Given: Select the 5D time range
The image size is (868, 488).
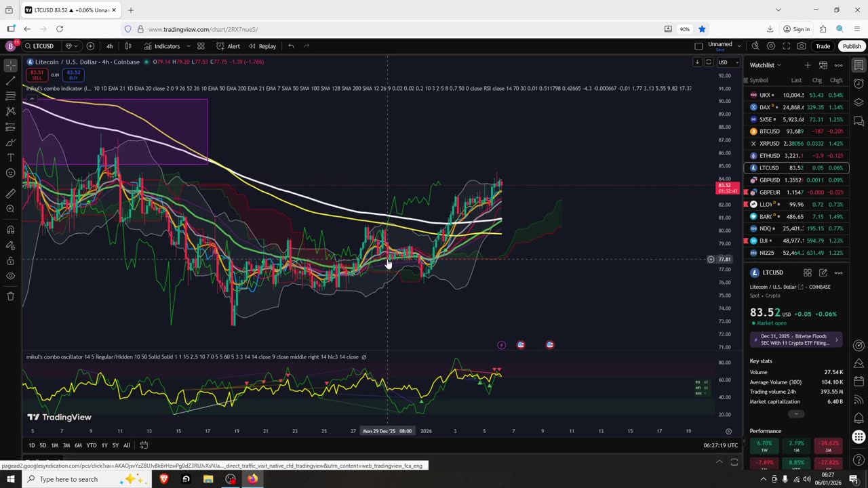Looking at the screenshot, I should point(43,445).
